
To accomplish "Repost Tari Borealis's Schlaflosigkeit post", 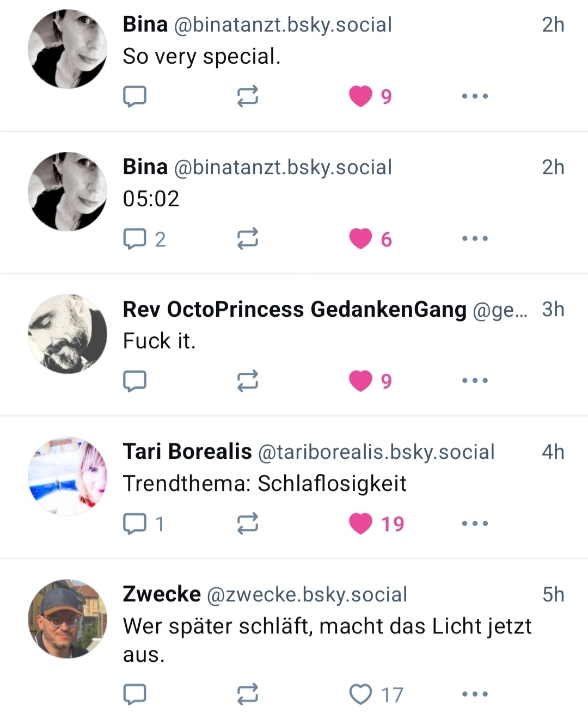I will (x=247, y=524).
